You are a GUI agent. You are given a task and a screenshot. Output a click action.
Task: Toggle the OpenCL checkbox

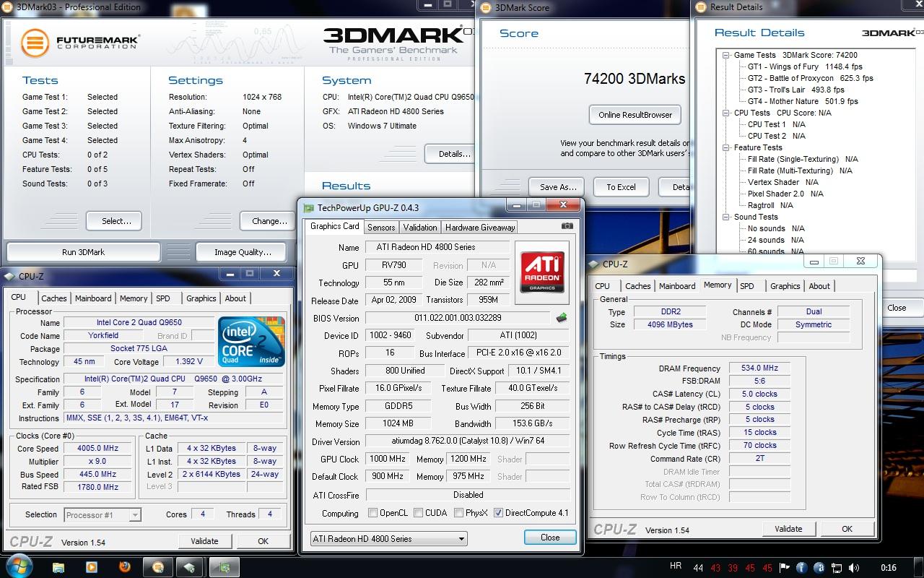click(372, 513)
